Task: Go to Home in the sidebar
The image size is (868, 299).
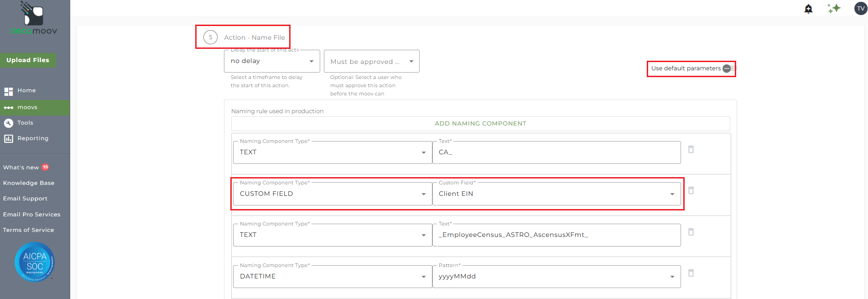Action: click(26, 90)
